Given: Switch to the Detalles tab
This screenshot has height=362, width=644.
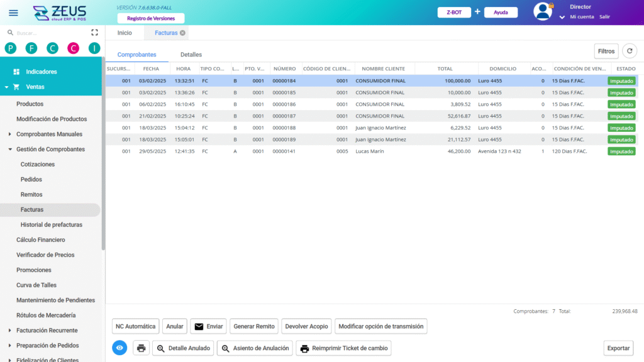Looking at the screenshot, I should coord(191,55).
